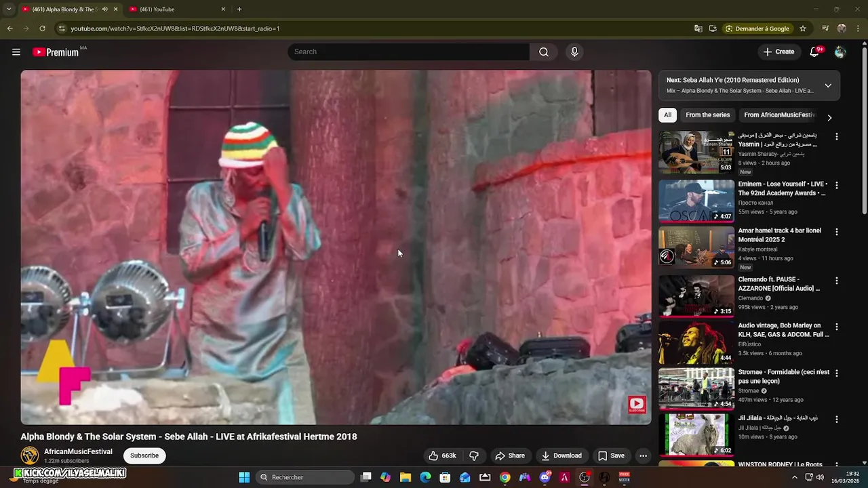Show hidden system tray icons
This screenshot has width=868, height=488.
click(x=795, y=477)
